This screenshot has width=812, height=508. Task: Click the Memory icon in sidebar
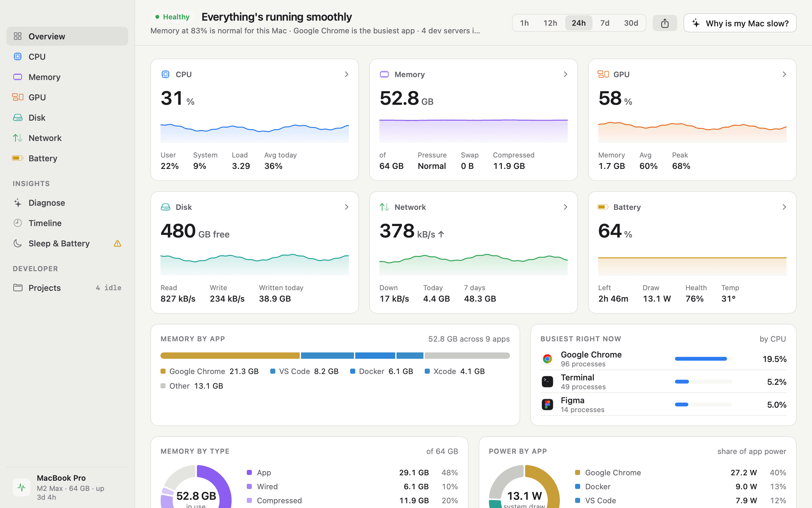(x=17, y=77)
